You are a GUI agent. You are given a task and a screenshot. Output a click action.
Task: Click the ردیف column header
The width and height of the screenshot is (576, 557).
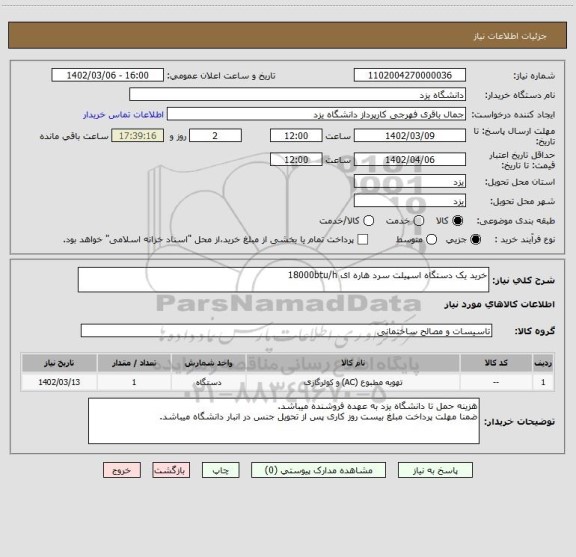[x=543, y=363]
